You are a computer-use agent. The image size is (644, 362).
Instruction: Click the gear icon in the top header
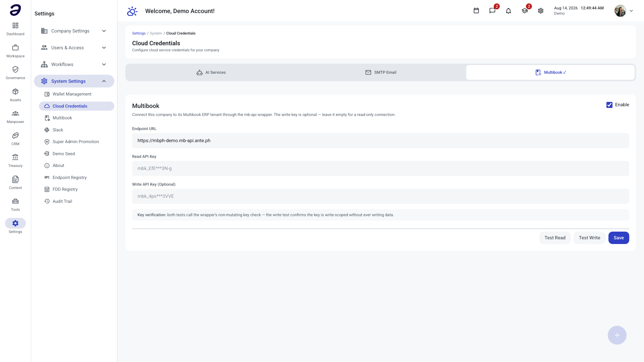pyautogui.click(x=541, y=11)
